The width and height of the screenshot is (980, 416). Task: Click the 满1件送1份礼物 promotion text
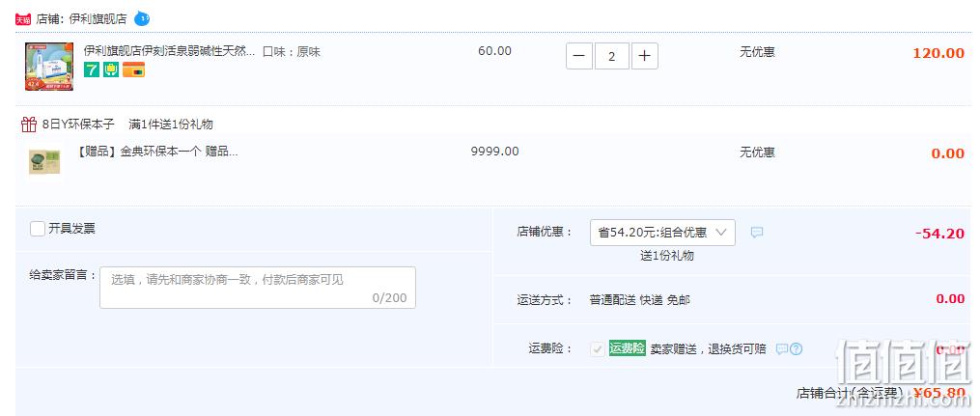(171, 125)
